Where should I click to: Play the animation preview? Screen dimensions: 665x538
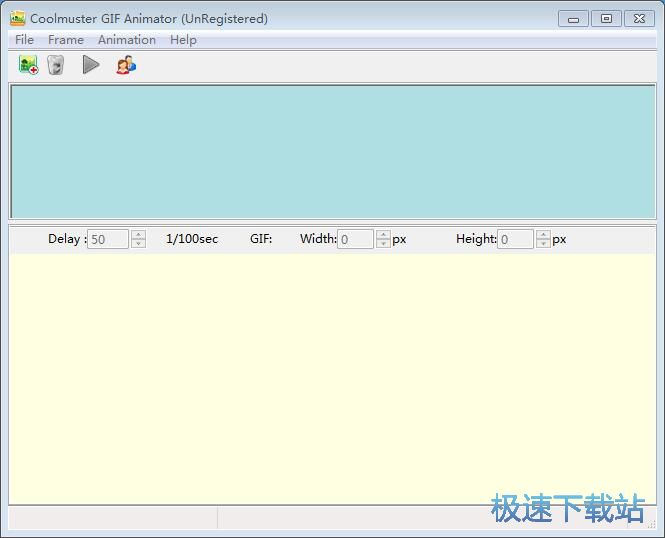[91, 65]
